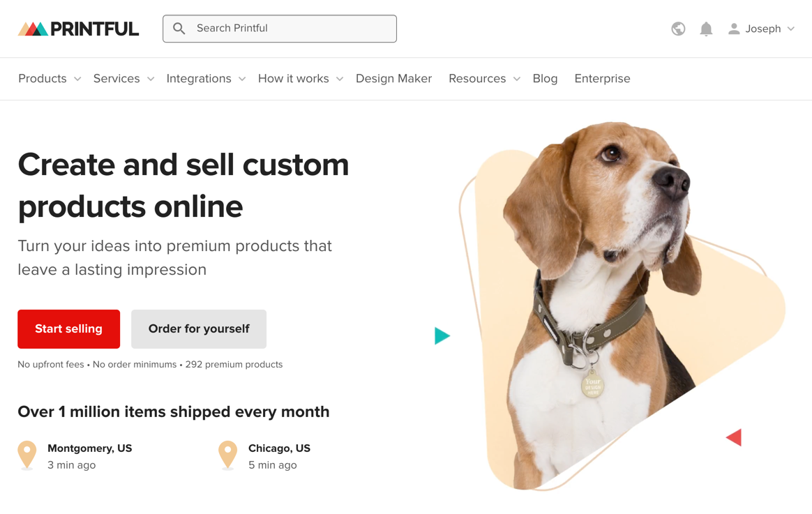Click the search magnifying glass icon

click(x=179, y=29)
